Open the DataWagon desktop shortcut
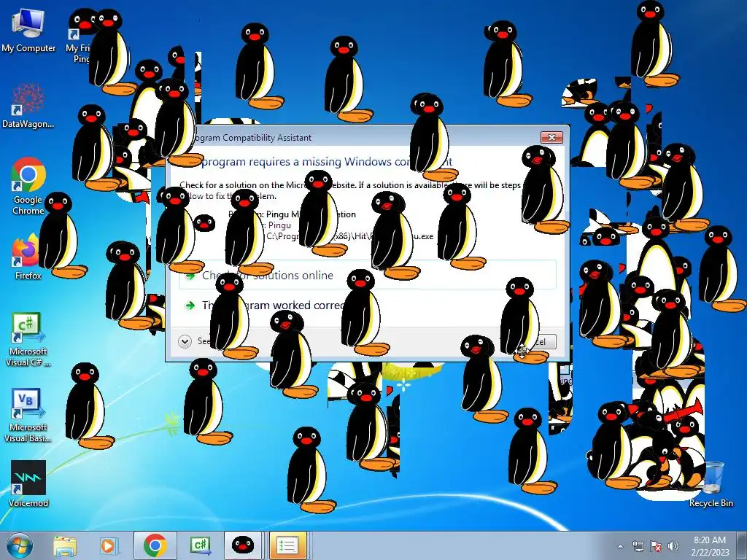Image resolution: width=747 pixels, height=560 pixels. [28, 106]
